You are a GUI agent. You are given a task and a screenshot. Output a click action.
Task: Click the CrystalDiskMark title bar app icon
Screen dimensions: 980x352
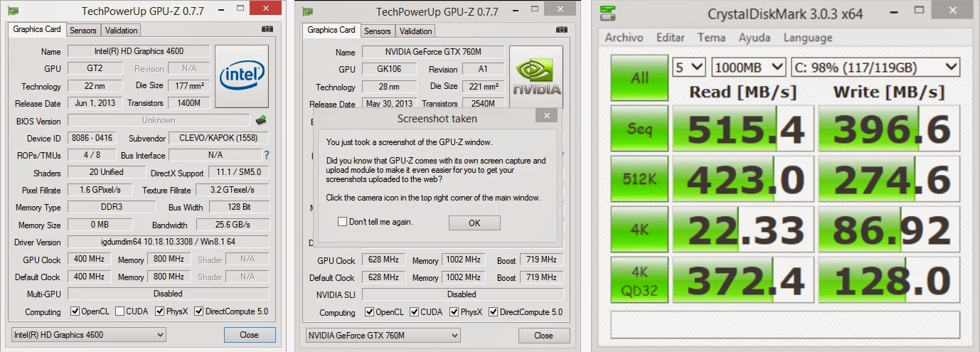pyautogui.click(x=609, y=13)
